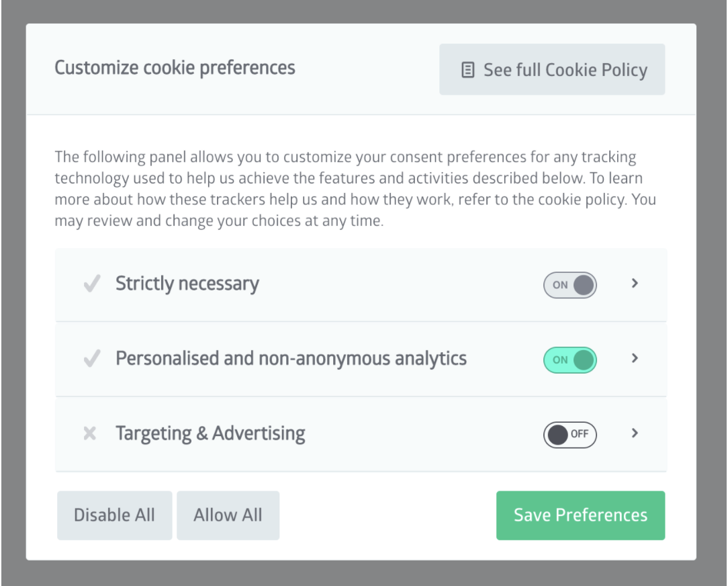
Task: Click the consent description paragraph text
Action: click(355, 189)
